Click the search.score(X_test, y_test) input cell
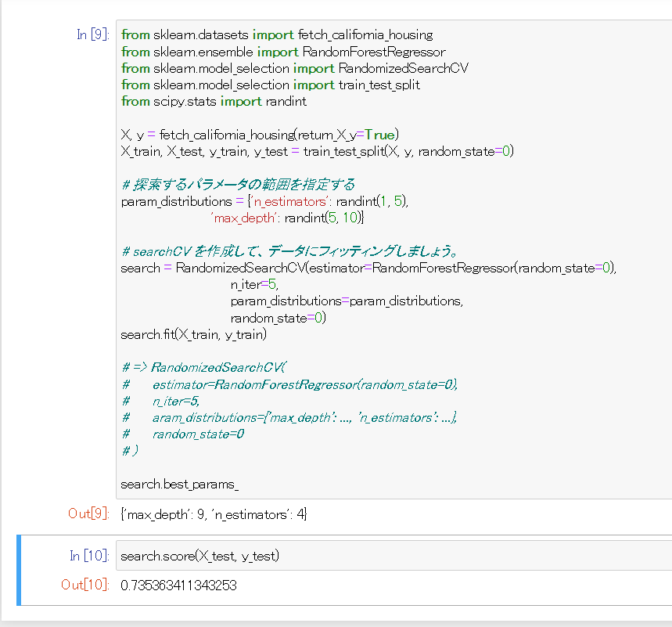Image resolution: width=672 pixels, height=627 pixels. [393, 556]
